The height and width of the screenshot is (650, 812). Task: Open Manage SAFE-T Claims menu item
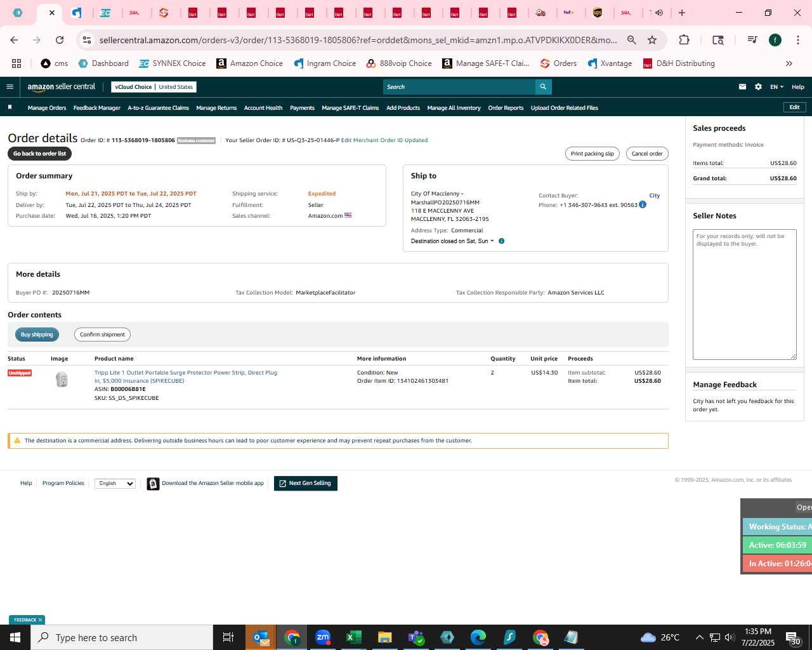point(350,108)
